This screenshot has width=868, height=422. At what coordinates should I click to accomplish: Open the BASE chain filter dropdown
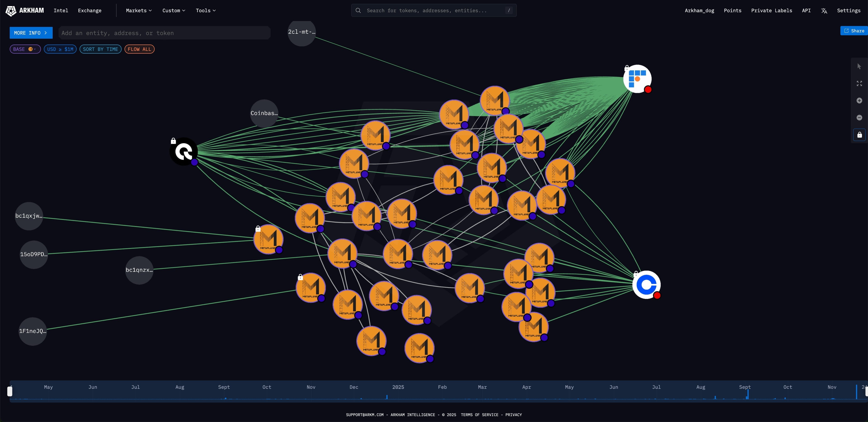point(25,49)
